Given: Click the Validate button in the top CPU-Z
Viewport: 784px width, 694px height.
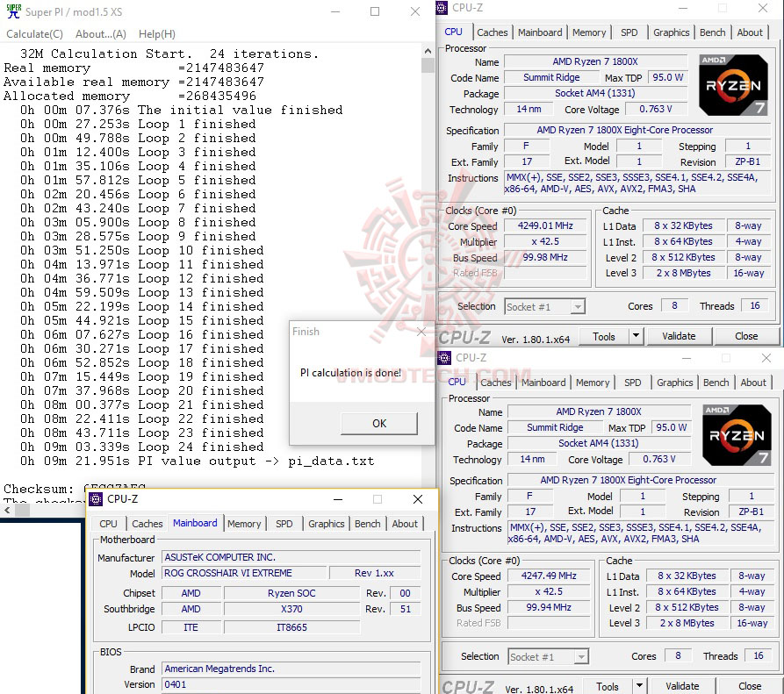Looking at the screenshot, I should coord(680,336).
